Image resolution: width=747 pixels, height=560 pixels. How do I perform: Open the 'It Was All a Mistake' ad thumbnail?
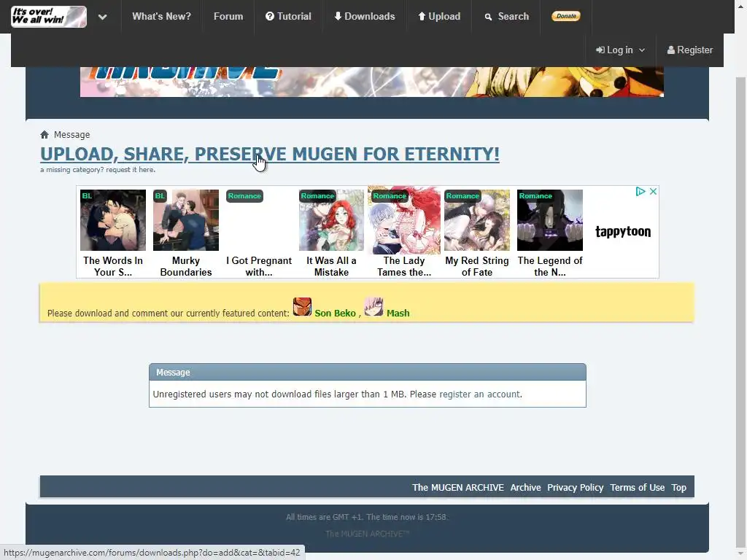[x=332, y=220]
